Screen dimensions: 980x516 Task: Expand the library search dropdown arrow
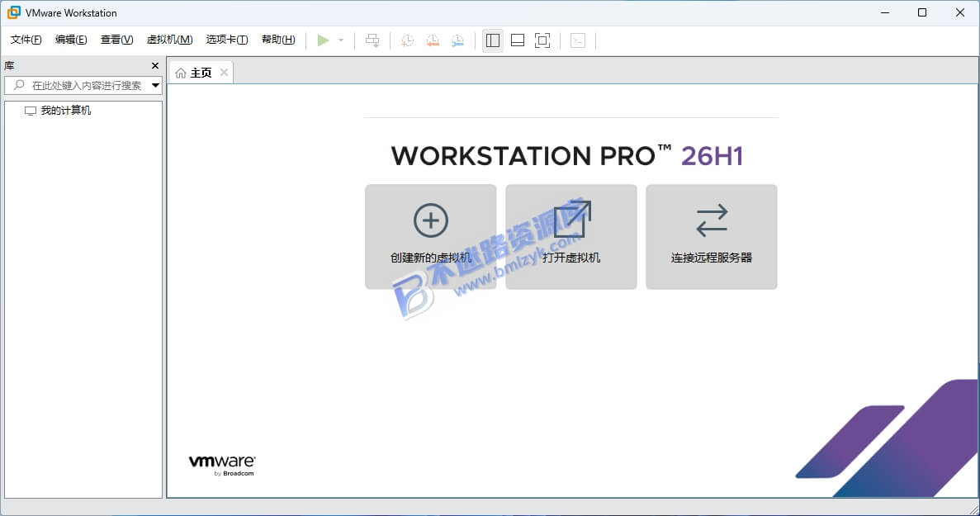[x=155, y=86]
